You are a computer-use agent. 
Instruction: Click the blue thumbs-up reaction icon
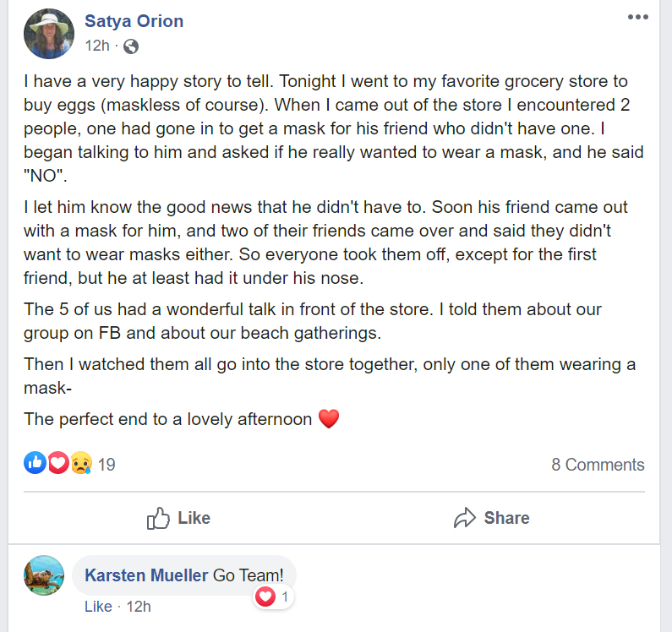tap(35, 463)
